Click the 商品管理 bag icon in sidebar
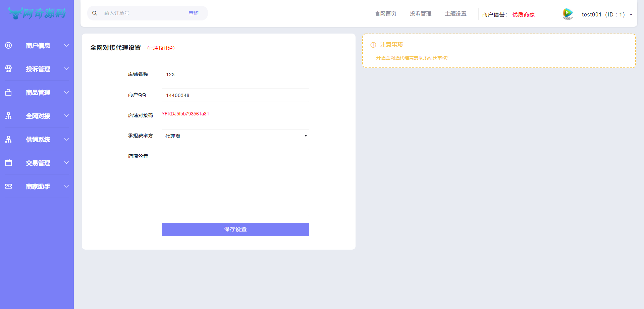Screen dimensions: 644x309 (8, 92)
